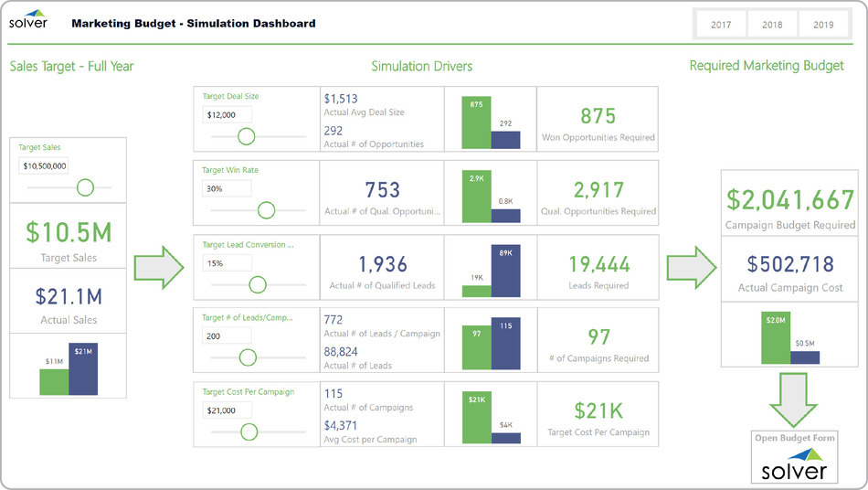The image size is (868, 490).
Task: Switch to the 2018 year filter
Action: tap(772, 25)
